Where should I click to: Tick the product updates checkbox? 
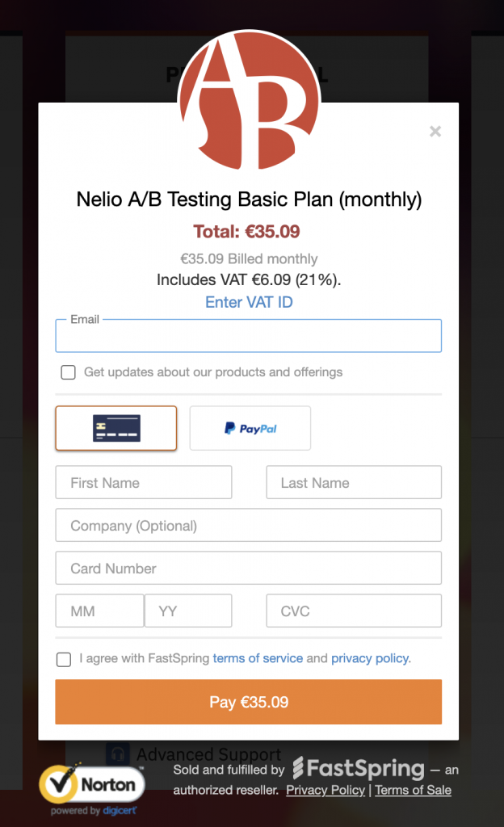pos(68,372)
